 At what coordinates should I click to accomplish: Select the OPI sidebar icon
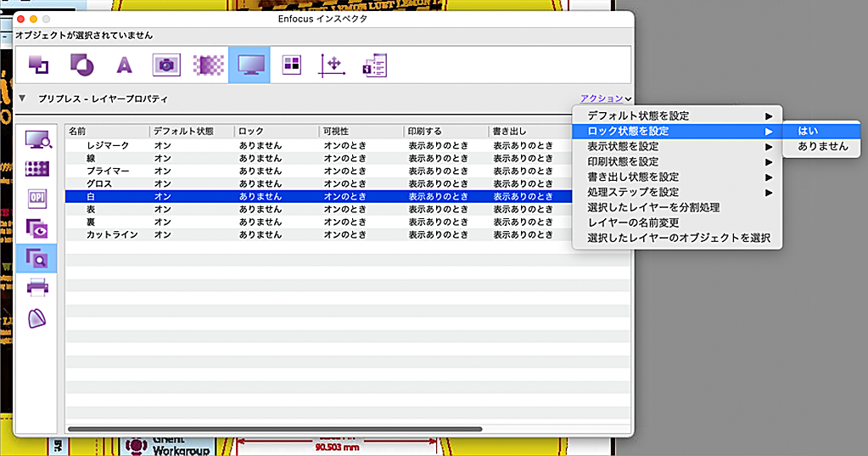(37, 197)
